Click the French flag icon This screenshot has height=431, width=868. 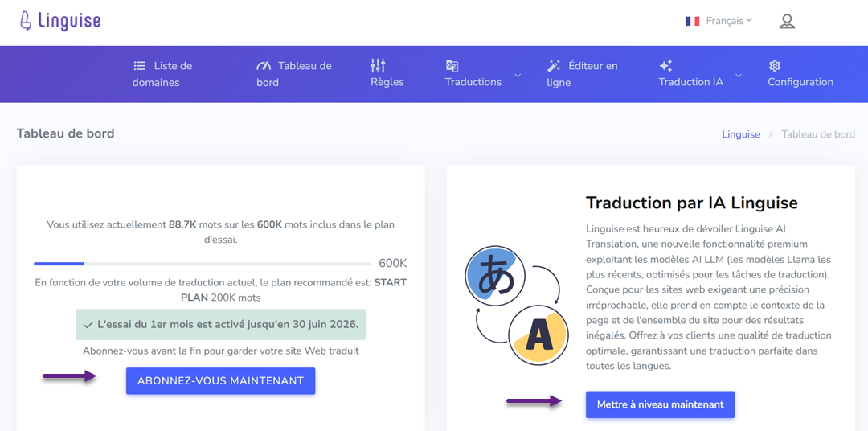693,21
